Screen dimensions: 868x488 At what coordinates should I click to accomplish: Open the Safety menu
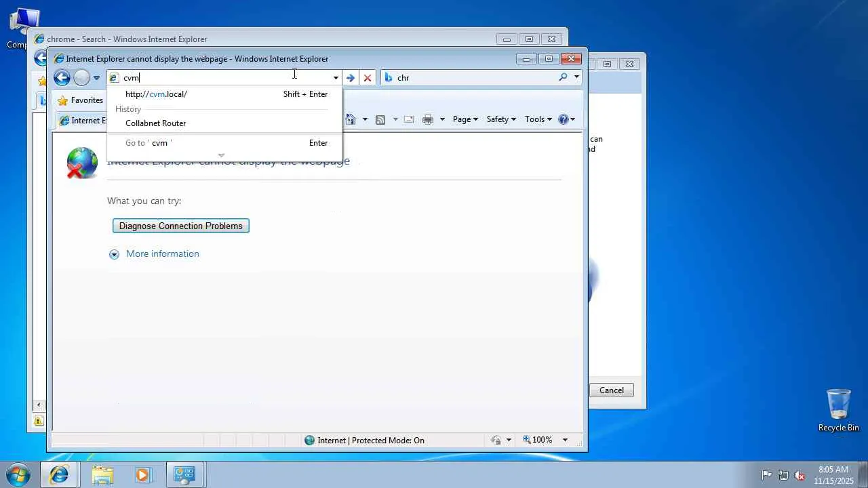point(501,119)
